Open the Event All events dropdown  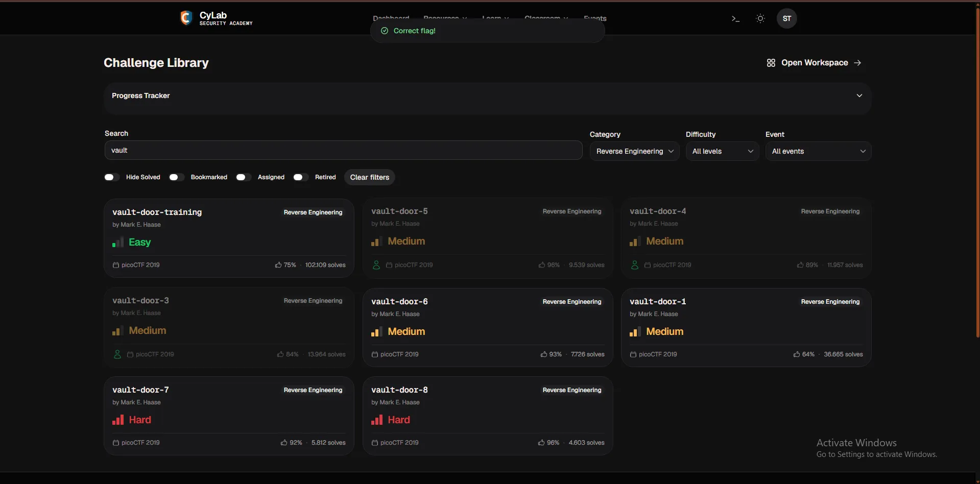[x=818, y=151]
